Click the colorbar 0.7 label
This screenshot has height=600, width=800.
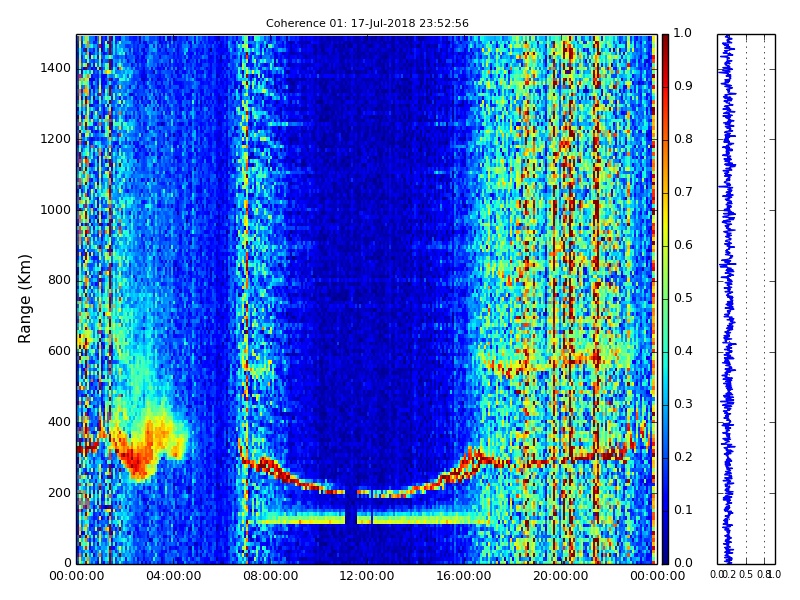(683, 192)
